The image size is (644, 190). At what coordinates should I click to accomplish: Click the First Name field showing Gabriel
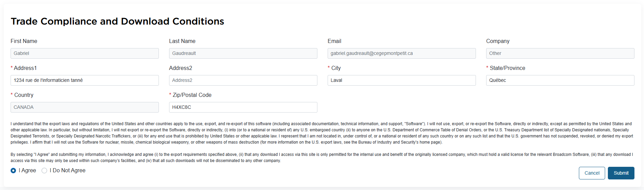click(85, 53)
